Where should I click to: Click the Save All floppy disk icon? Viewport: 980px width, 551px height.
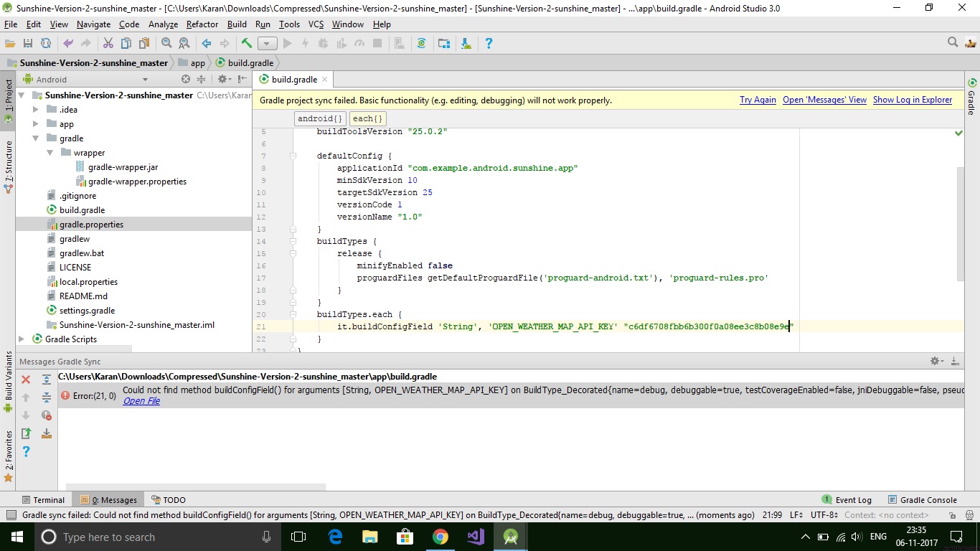[27, 44]
